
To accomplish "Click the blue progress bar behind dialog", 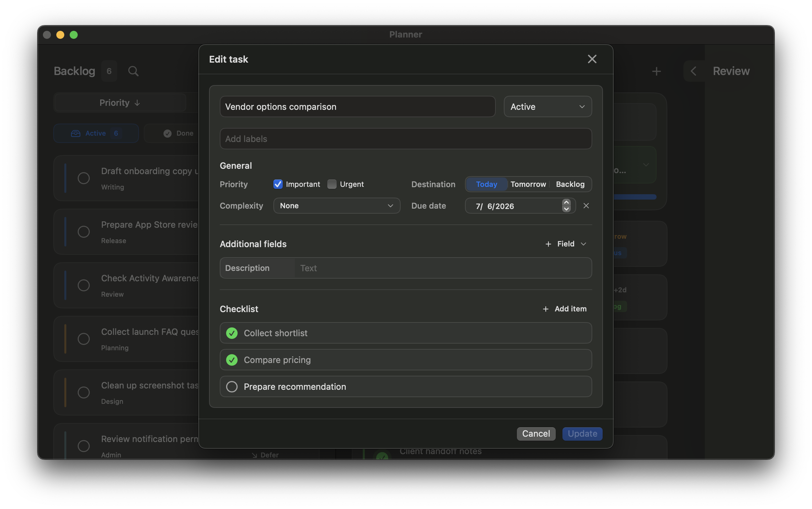I will tap(635, 197).
